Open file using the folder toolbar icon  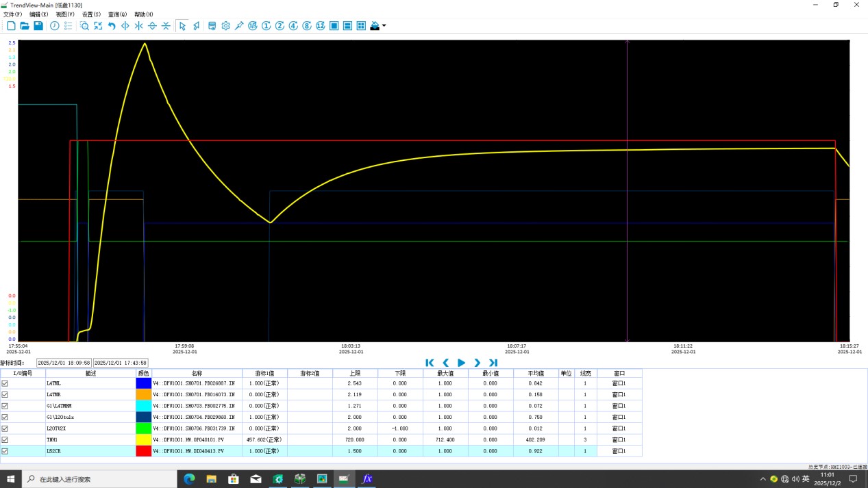(x=25, y=26)
